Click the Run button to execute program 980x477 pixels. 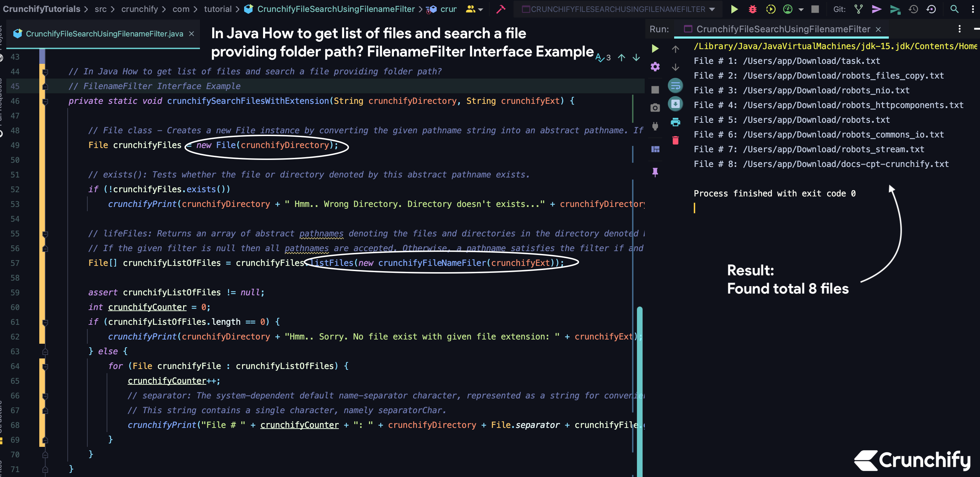pos(733,9)
